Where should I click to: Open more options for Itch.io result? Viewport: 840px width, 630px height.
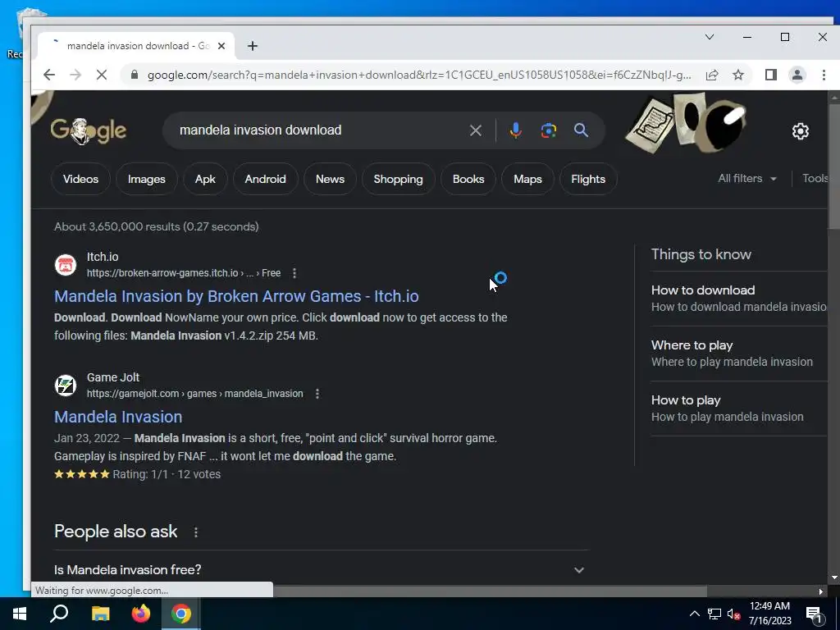click(x=294, y=273)
